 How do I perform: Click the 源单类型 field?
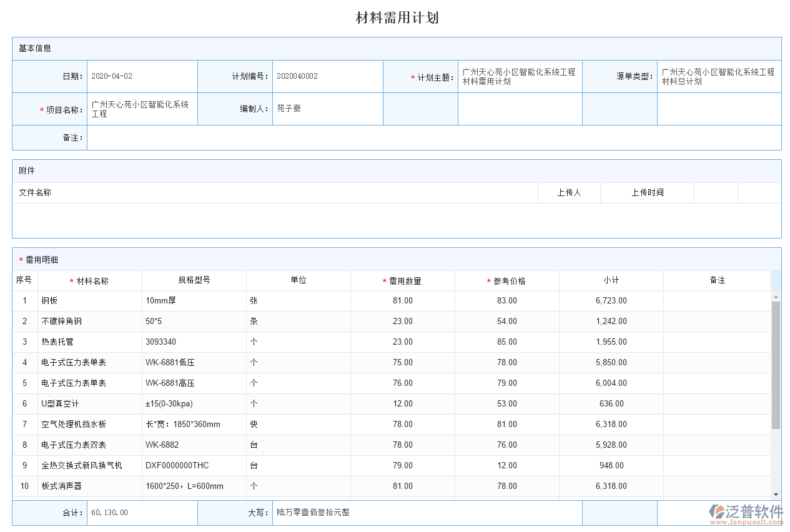[718, 76]
